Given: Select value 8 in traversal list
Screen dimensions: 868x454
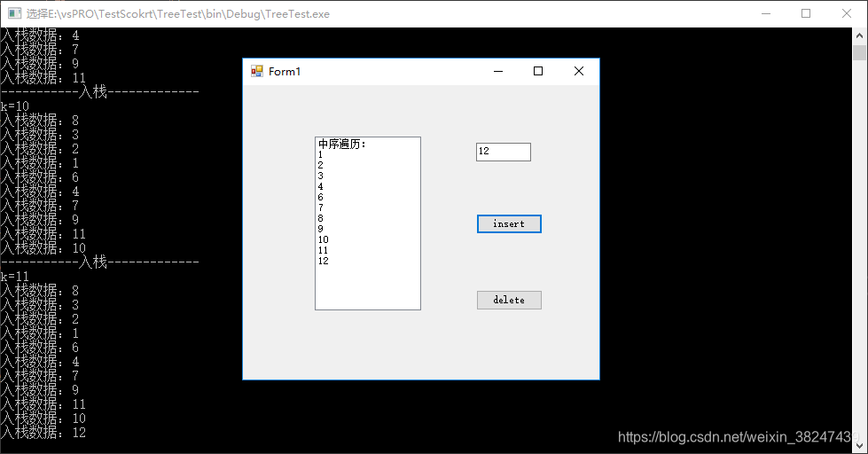Looking at the screenshot, I should [368, 218].
